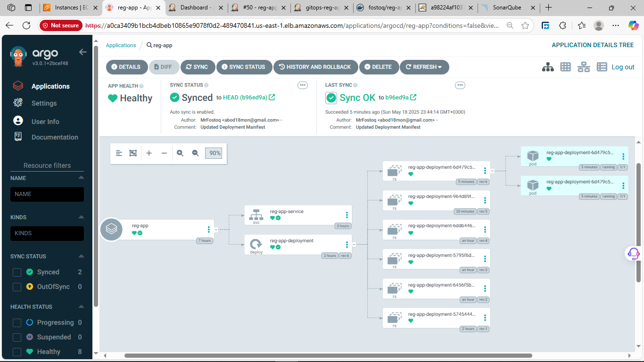Select the rev:3 replicaset 5795f6d node
Image resolution: width=644 pixels, height=362 pixels.
(436, 259)
